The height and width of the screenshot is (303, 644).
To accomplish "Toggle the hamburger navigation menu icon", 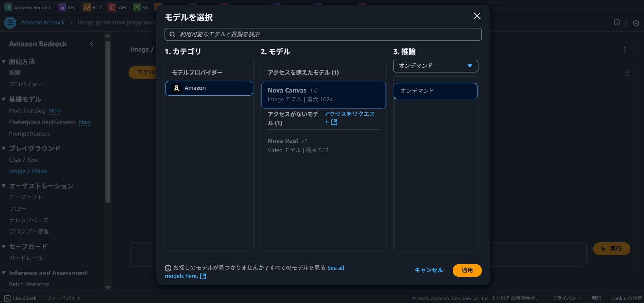I will (10, 23).
